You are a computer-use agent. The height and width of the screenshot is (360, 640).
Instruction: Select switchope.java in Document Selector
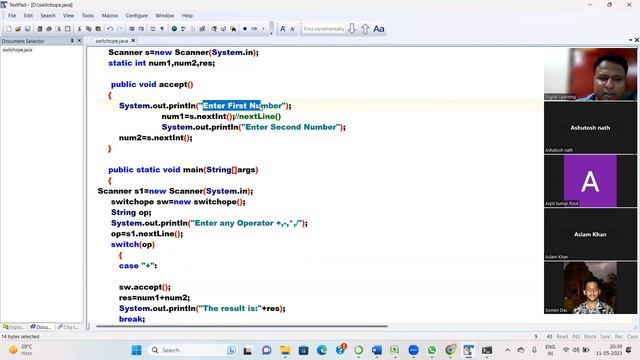click(17, 50)
